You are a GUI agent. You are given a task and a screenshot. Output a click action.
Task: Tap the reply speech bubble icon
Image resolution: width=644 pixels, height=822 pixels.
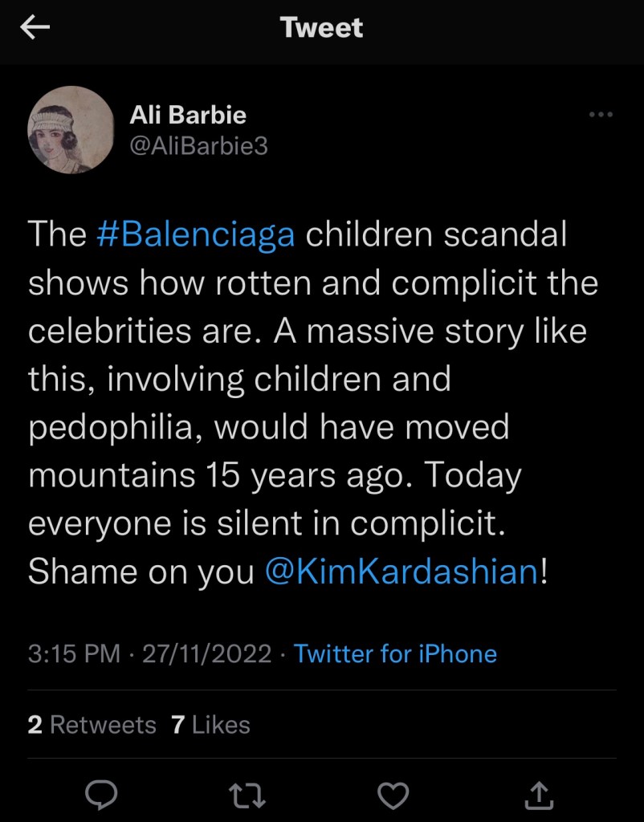point(102,795)
